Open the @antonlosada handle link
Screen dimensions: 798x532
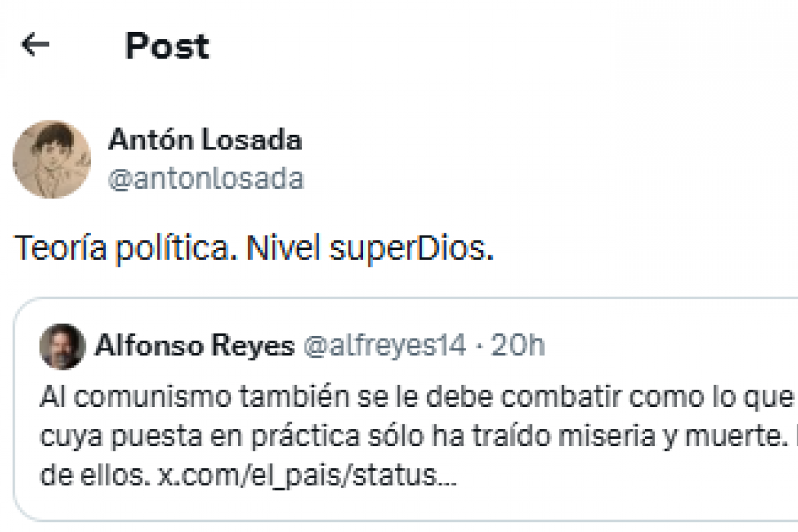pyautogui.click(x=205, y=179)
